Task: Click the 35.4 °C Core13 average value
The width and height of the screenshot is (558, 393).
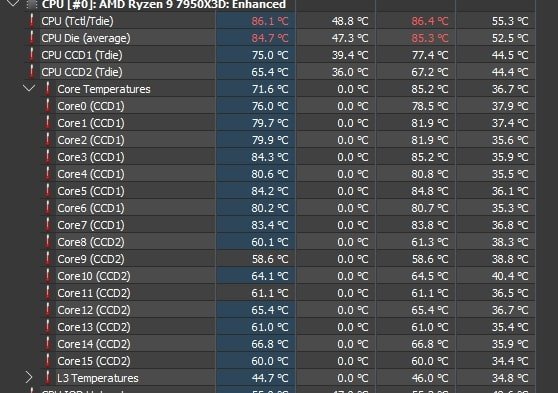Action: tap(510, 327)
